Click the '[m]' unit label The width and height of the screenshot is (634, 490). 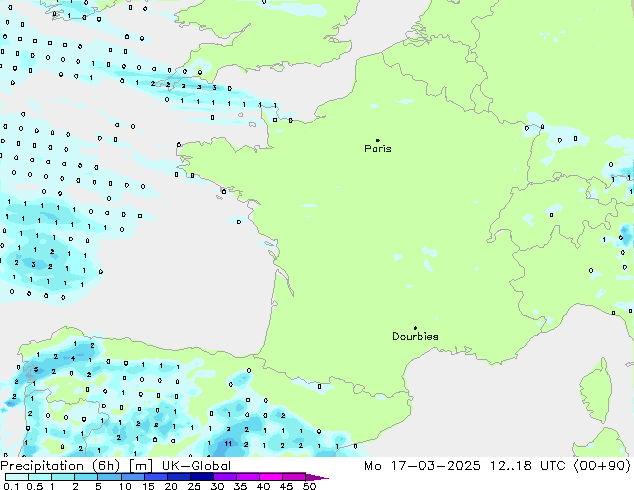(141, 466)
